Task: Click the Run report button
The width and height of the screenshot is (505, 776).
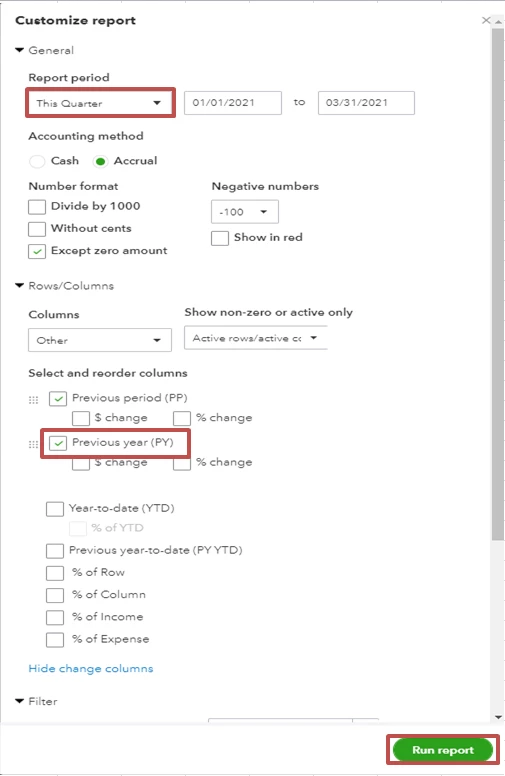Action: [x=443, y=750]
